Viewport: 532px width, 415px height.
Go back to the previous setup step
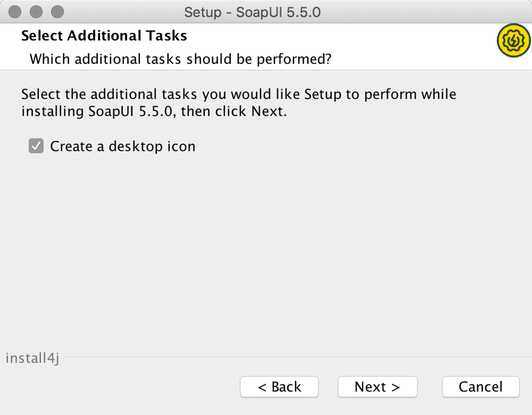[x=279, y=387]
